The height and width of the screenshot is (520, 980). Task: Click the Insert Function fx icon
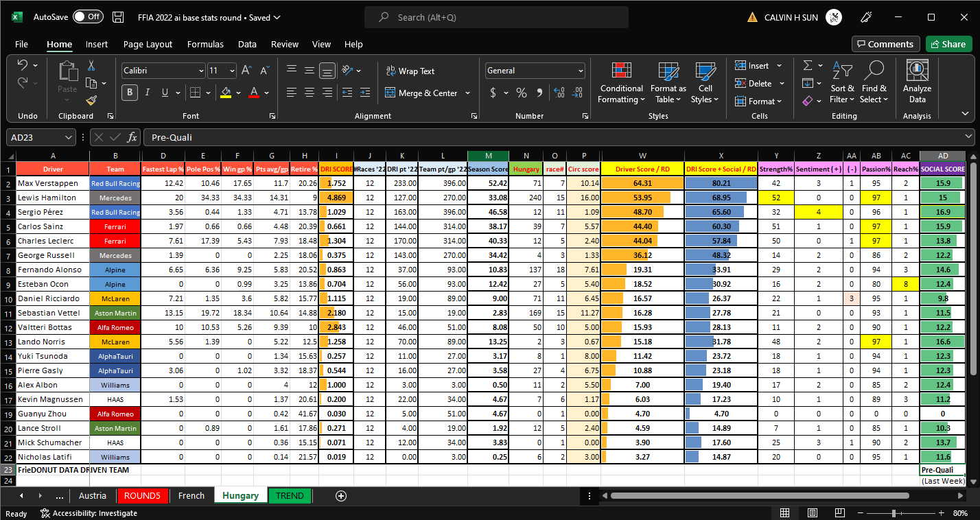132,137
